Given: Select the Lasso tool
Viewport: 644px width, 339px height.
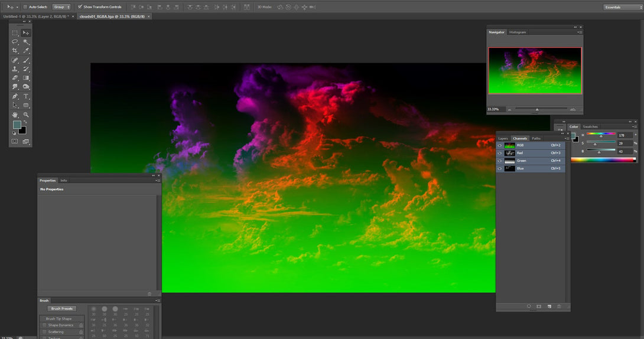Looking at the screenshot, I should click(x=15, y=42).
